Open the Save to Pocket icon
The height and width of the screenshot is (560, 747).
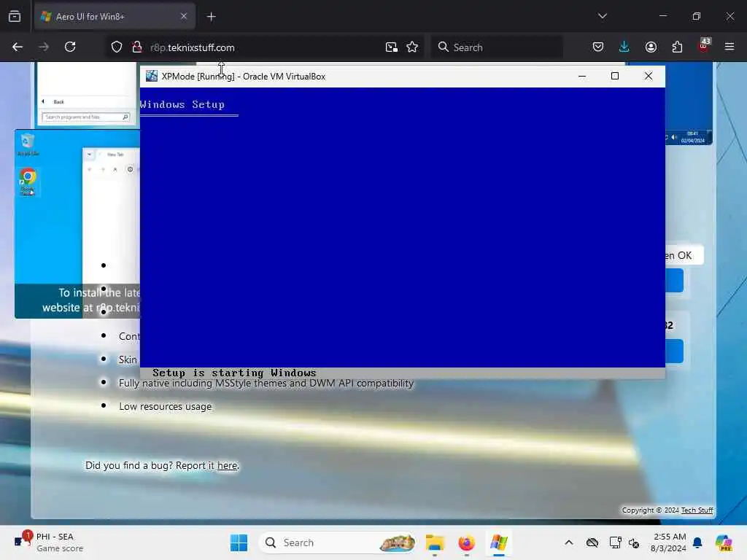[598, 47]
